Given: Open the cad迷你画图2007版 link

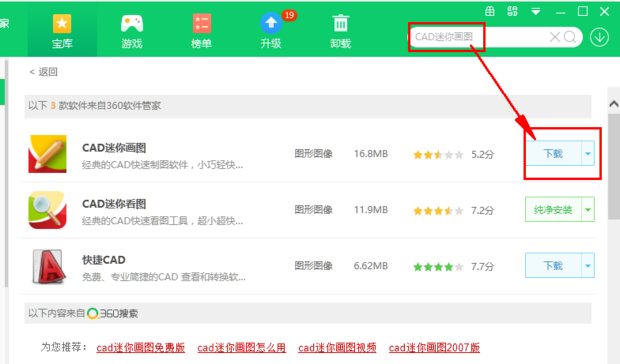Looking at the screenshot, I should [x=434, y=348].
